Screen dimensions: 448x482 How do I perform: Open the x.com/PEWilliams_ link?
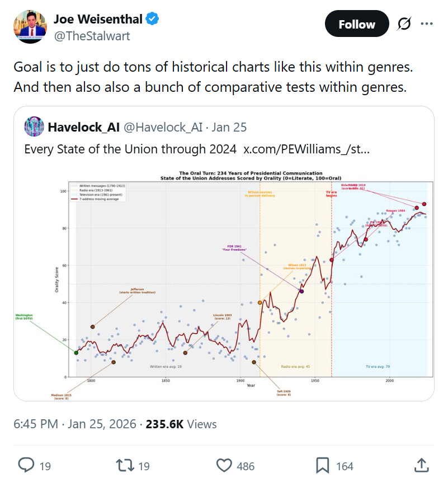coord(306,149)
